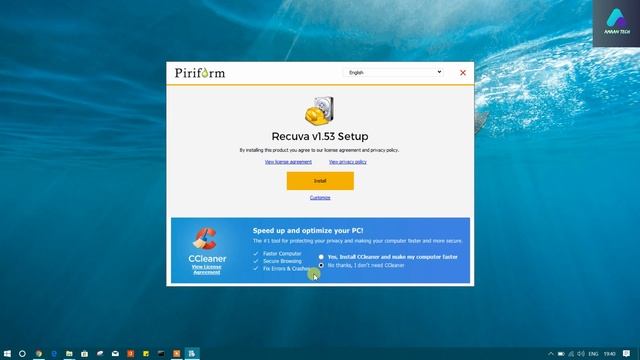This screenshot has width=640, height=360.
Task: Open Microsoft Store from the taskbar
Action: (x=84, y=353)
